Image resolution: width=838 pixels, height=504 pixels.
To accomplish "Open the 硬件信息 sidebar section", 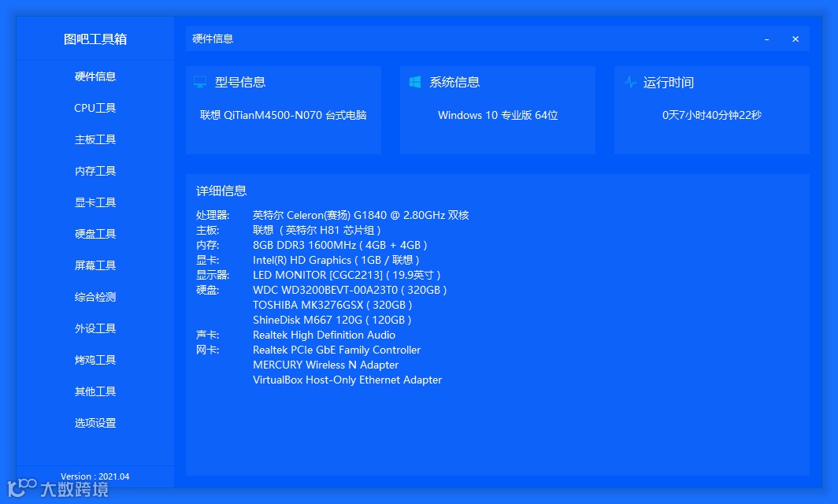I will click(95, 76).
